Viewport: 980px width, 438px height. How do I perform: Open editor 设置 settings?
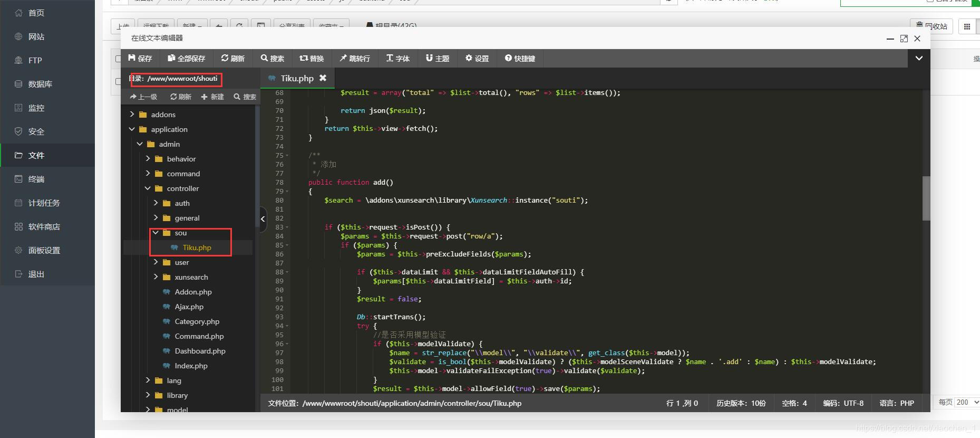(x=477, y=58)
